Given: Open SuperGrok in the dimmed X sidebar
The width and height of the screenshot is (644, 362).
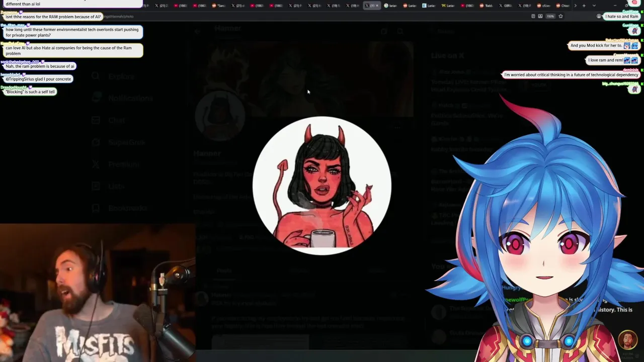Looking at the screenshot, I should coord(119,142).
